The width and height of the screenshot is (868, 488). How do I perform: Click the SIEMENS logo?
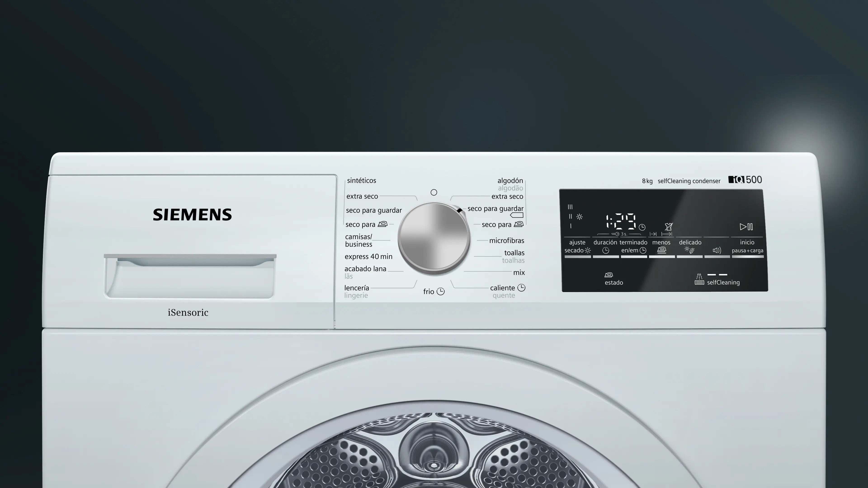click(192, 215)
